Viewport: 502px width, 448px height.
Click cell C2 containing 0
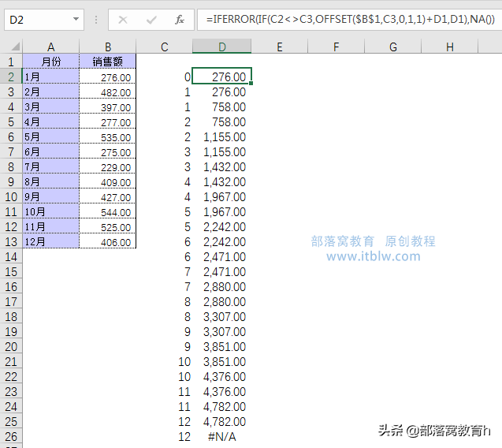pyautogui.click(x=164, y=77)
